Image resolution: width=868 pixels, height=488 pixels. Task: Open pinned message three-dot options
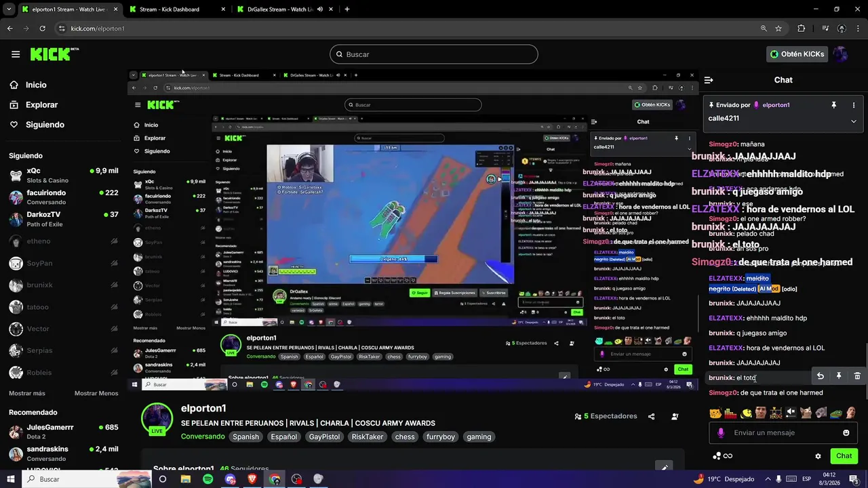(853, 105)
